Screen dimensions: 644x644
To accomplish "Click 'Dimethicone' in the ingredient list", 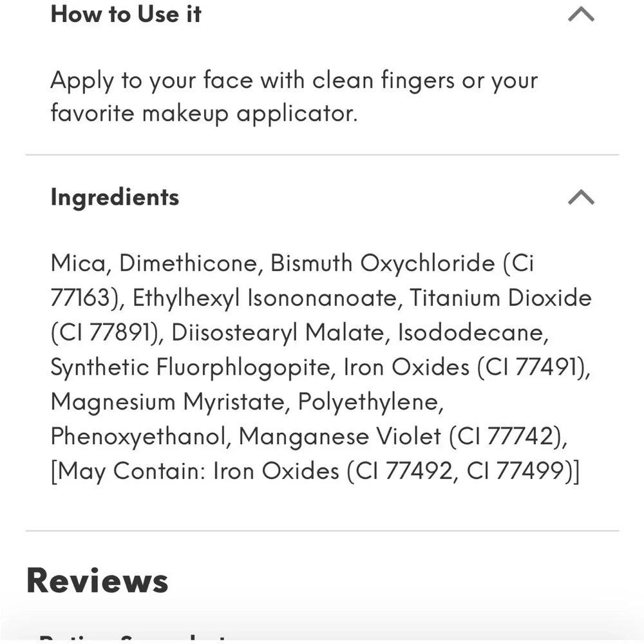I will pos(188,263).
